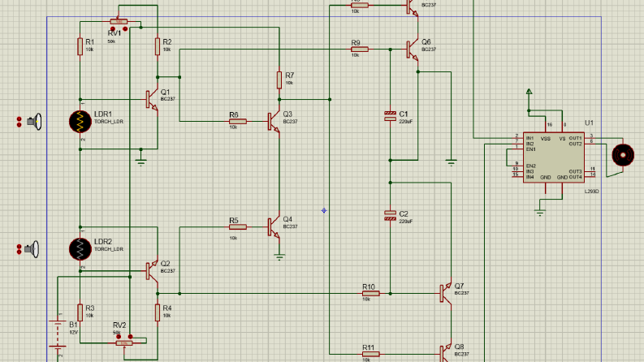Click the ground symbol below Q4

coord(279,258)
